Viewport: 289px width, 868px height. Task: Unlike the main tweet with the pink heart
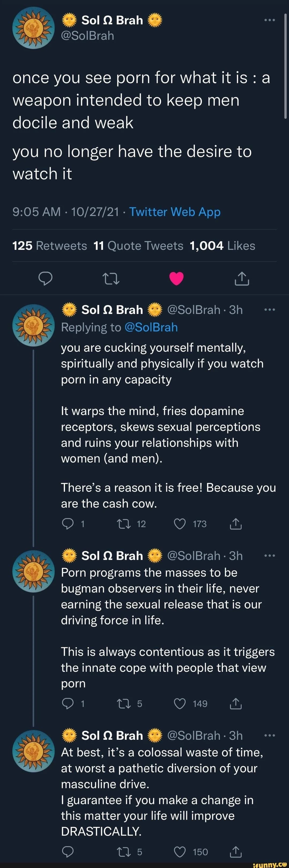pyautogui.click(x=176, y=278)
